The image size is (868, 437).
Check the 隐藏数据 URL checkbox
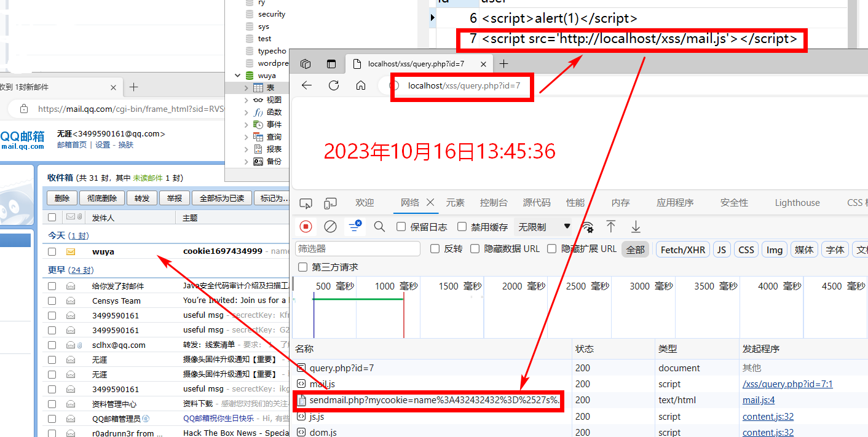(475, 249)
